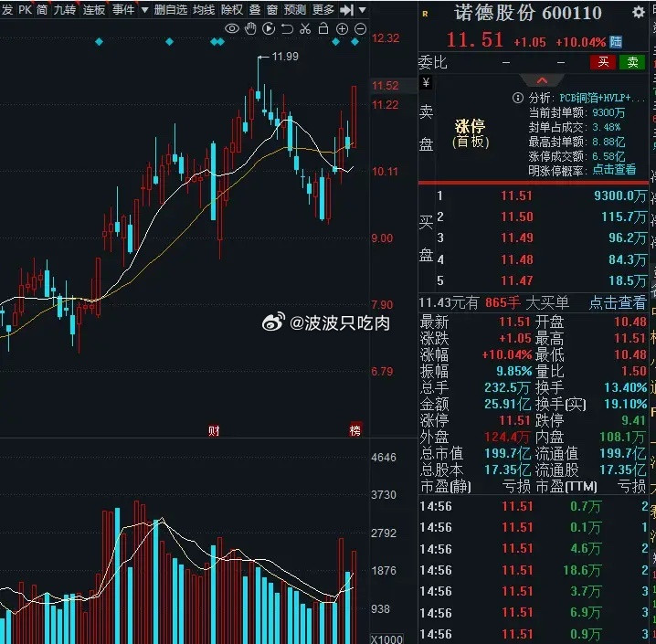Click the R margin marker icon

coord(425,14)
